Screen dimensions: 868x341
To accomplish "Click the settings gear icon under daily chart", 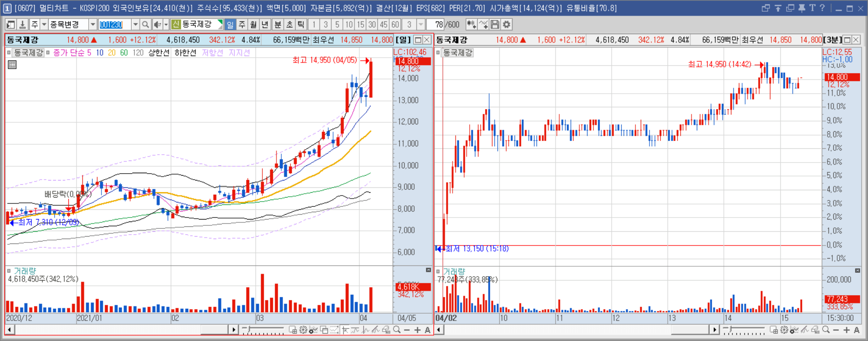I will point(303,330).
